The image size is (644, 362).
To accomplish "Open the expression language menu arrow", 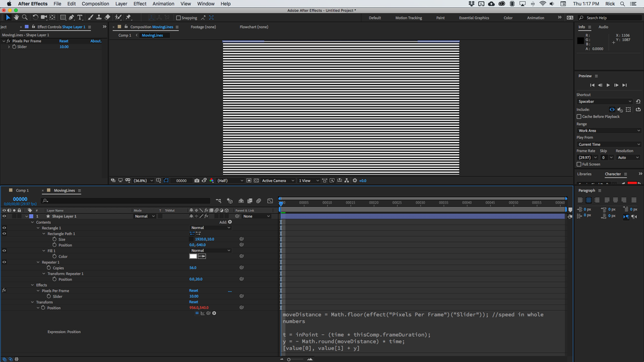I will (214, 313).
